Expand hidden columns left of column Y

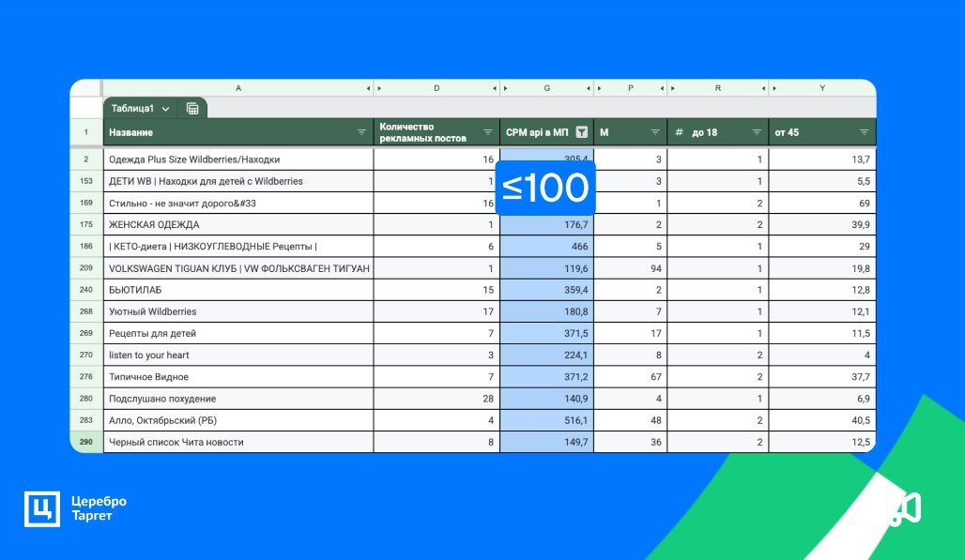tap(774, 88)
